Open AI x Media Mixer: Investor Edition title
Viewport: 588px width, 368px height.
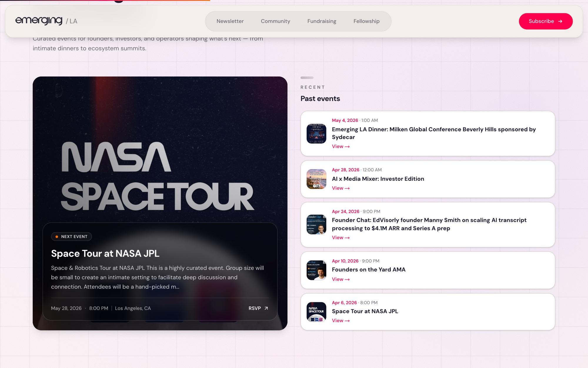(x=378, y=179)
